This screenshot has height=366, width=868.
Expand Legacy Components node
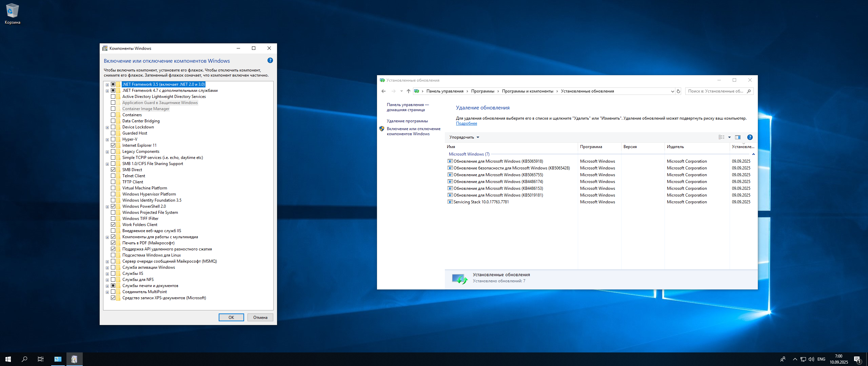pyautogui.click(x=107, y=152)
